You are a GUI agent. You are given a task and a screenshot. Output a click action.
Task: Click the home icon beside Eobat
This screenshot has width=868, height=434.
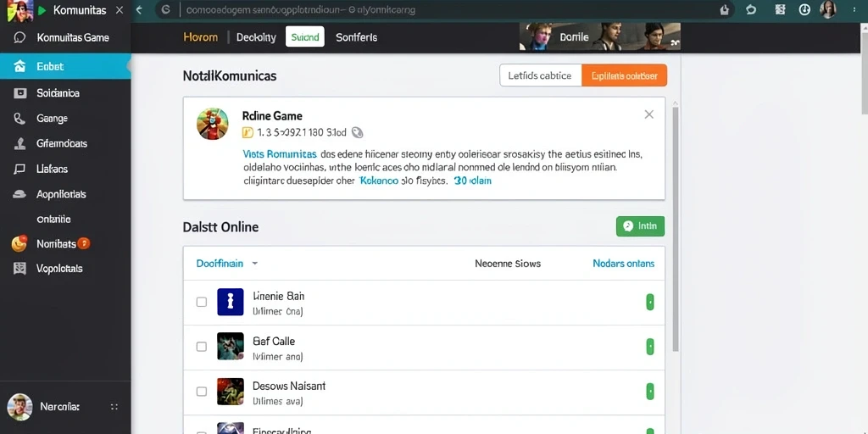point(20,67)
